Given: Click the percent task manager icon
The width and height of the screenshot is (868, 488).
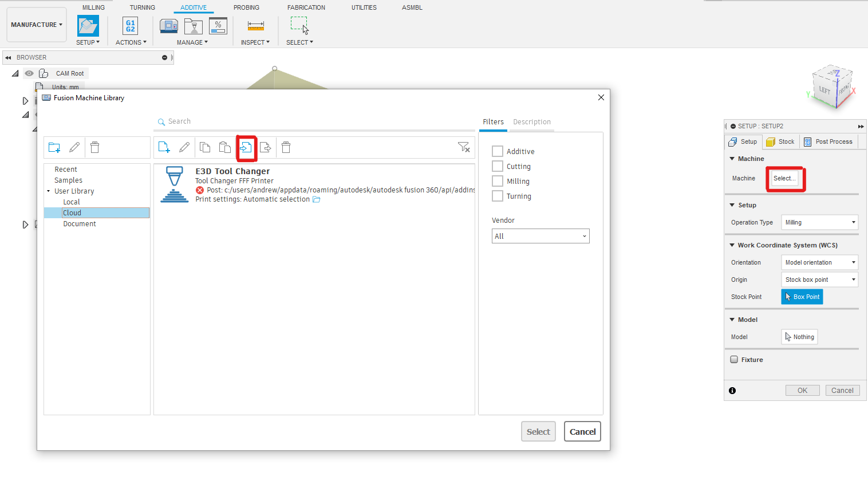Looking at the screenshot, I should (x=218, y=26).
